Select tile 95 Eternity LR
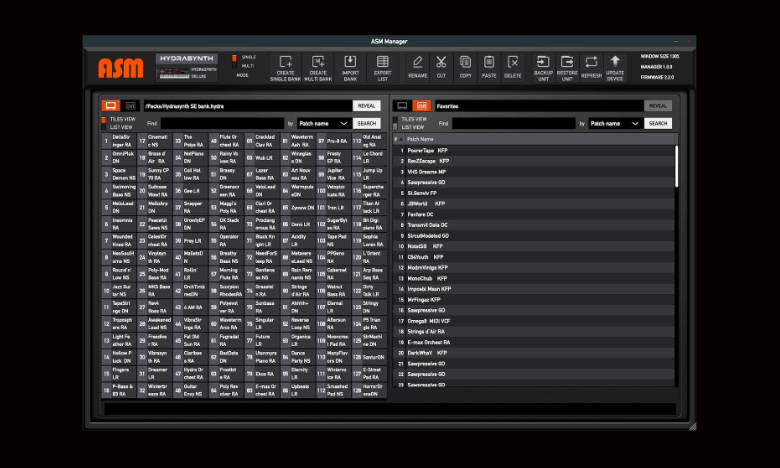The image size is (780, 468). (x=298, y=374)
